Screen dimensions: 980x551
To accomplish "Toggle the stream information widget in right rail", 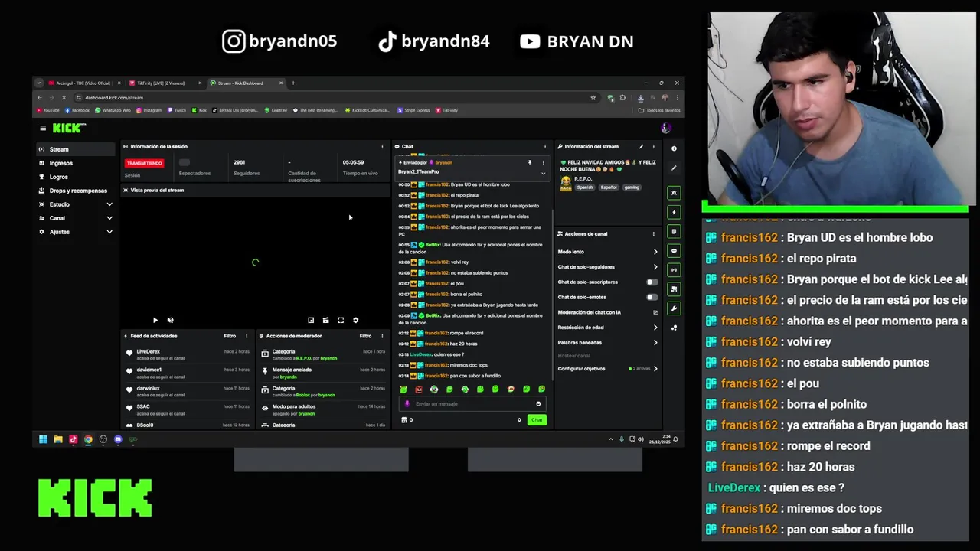I will (674, 289).
